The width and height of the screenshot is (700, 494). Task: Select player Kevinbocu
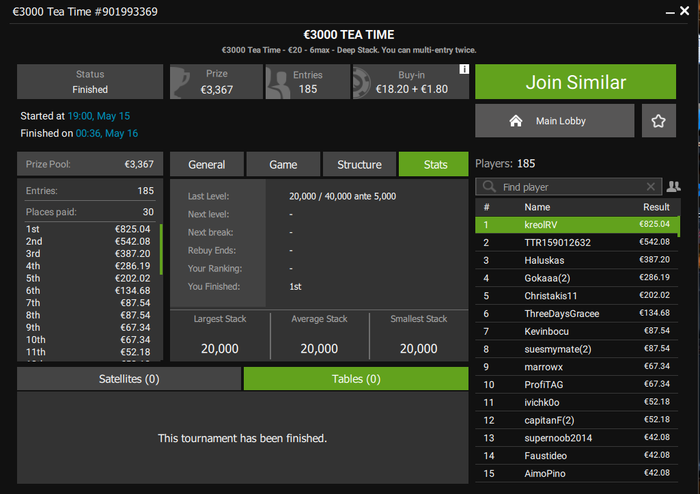576,331
